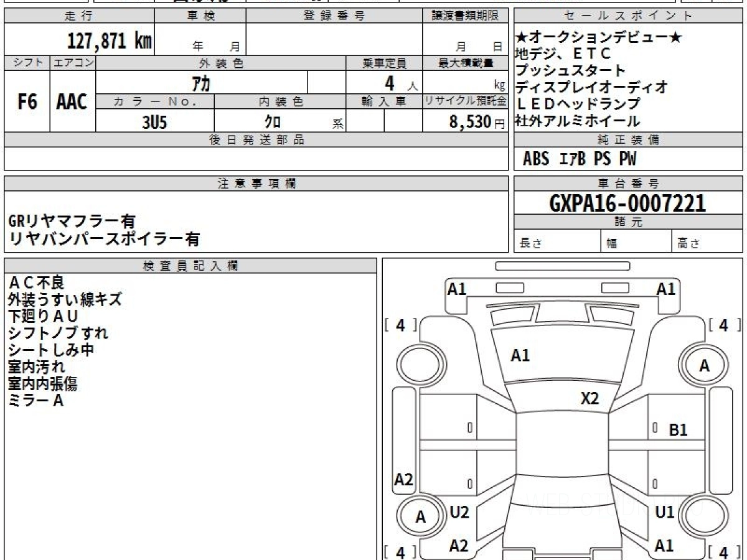Select the リヤバンパースポイラー有 note
The width and height of the screenshot is (747, 560).
(x=105, y=238)
